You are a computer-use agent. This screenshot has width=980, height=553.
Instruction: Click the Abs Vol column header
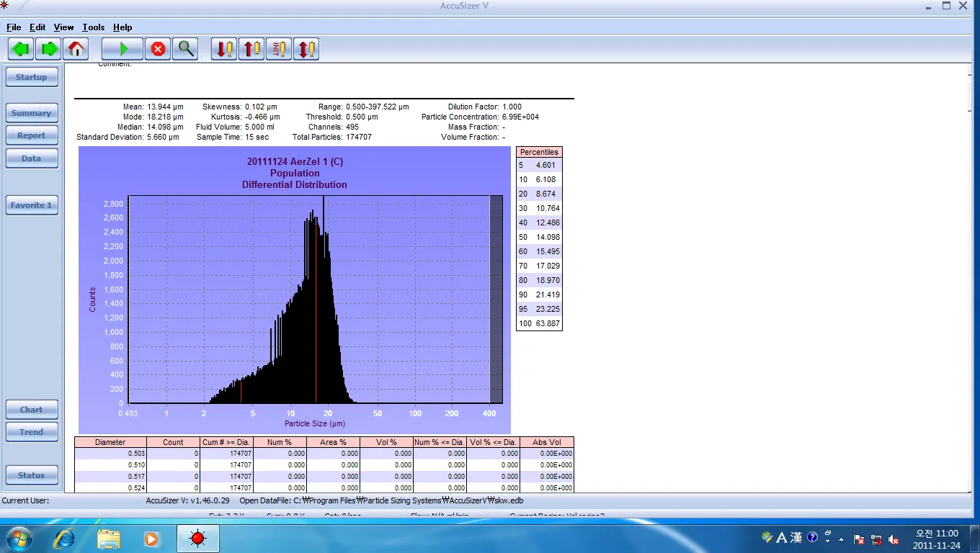pyautogui.click(x=546, y=442)
